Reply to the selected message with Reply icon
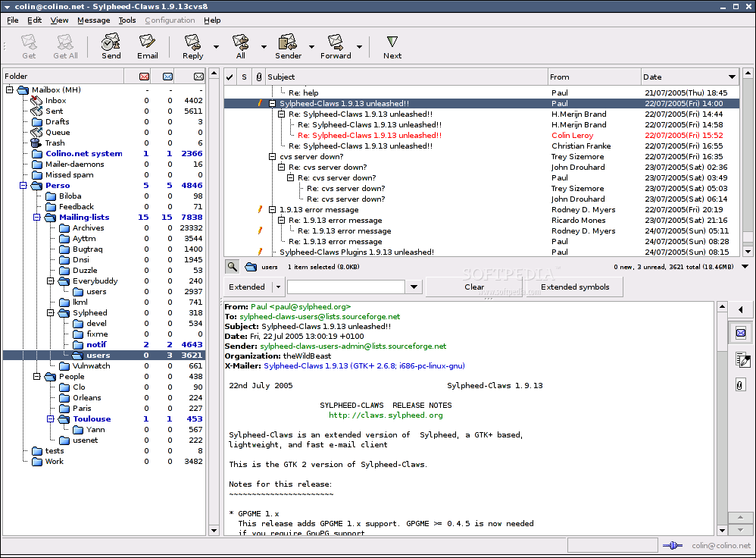 pos(191,45)
